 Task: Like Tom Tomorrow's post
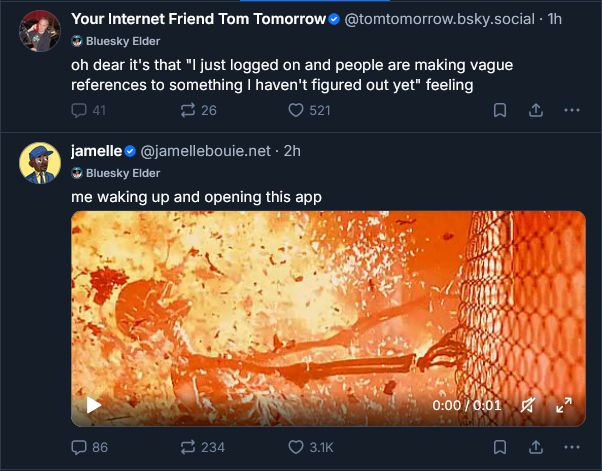point(296,110)
